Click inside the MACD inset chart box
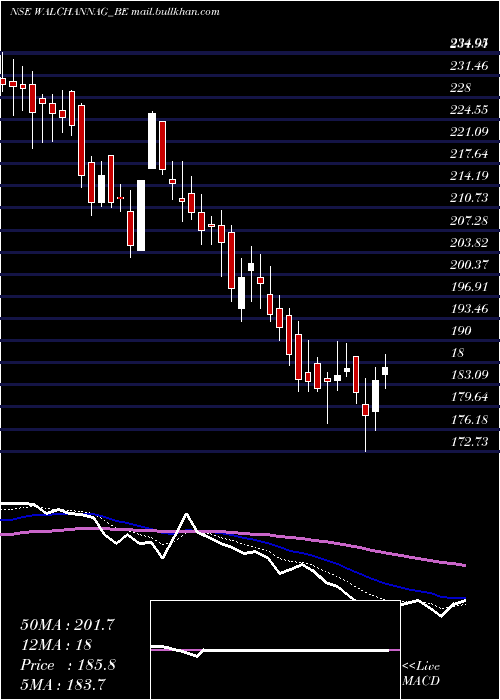The height and width of the screenshot is (700, 500). pos(275,650)
